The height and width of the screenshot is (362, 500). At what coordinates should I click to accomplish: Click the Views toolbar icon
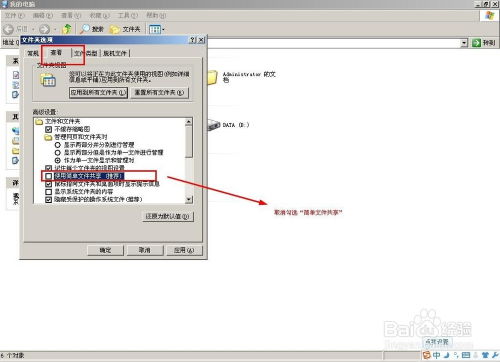click(x=155, y=29)
